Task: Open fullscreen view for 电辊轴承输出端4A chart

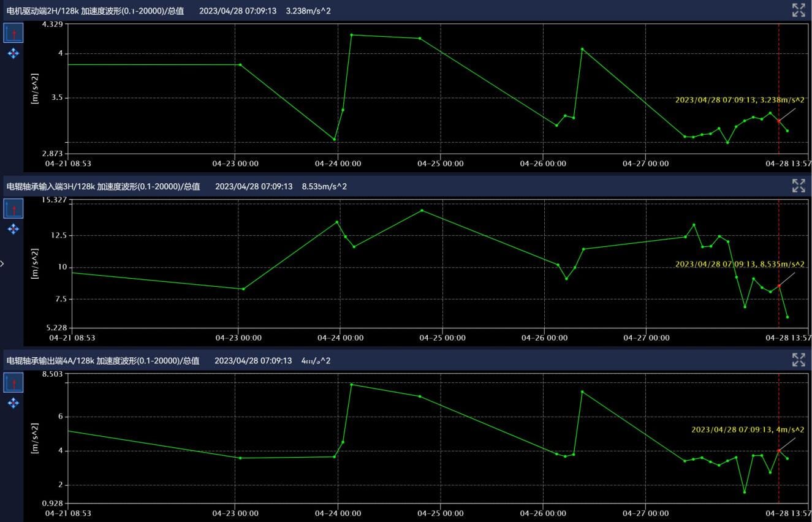Action: pos(798,360)
